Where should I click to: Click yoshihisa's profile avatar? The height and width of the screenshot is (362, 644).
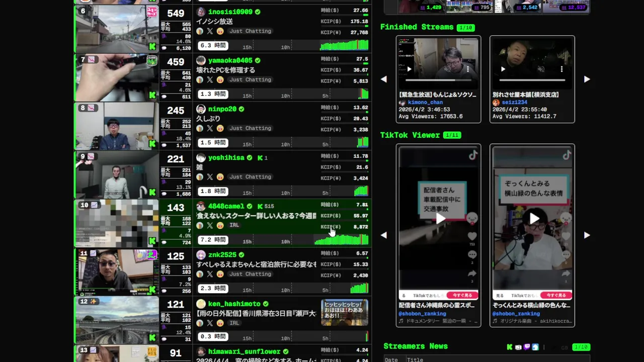tap(201, 157)
